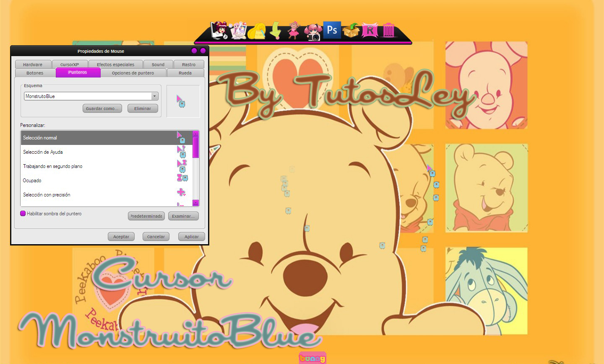Select the Sound tab

[x=158, y=65]
